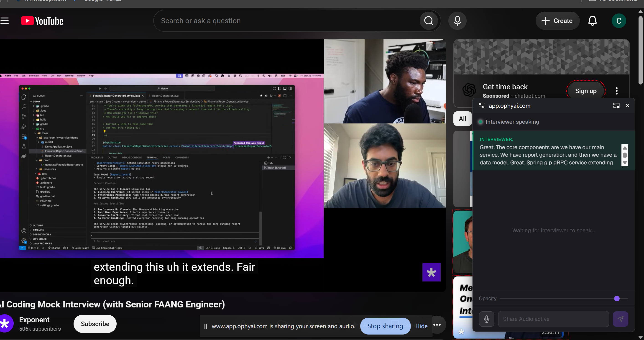The width and height of the screenshot is (644, 340).
Task: Click Sign up on the ChatGPT ad
Action: 585,91
